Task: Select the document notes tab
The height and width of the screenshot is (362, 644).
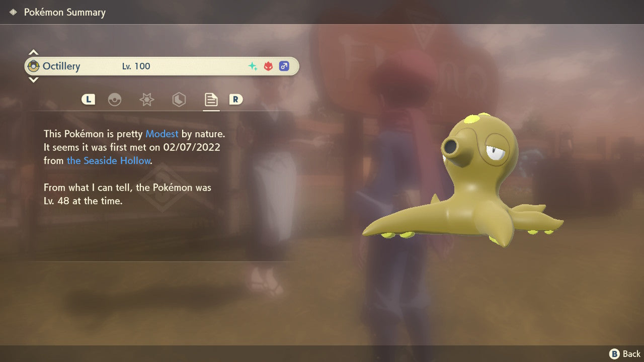Action: (211, 100)
